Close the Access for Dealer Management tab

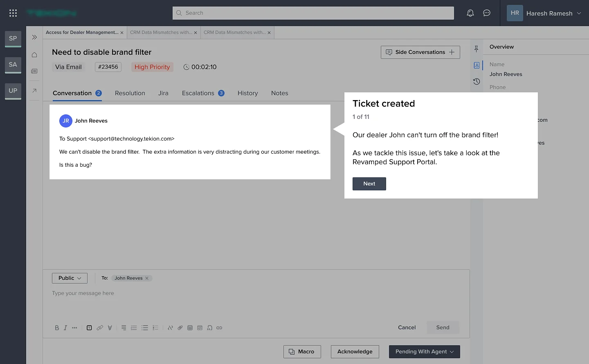[x=122, y=33]
